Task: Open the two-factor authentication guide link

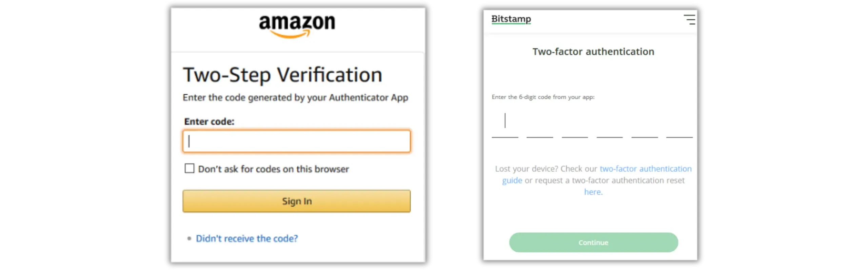Action: click(645, 169)
